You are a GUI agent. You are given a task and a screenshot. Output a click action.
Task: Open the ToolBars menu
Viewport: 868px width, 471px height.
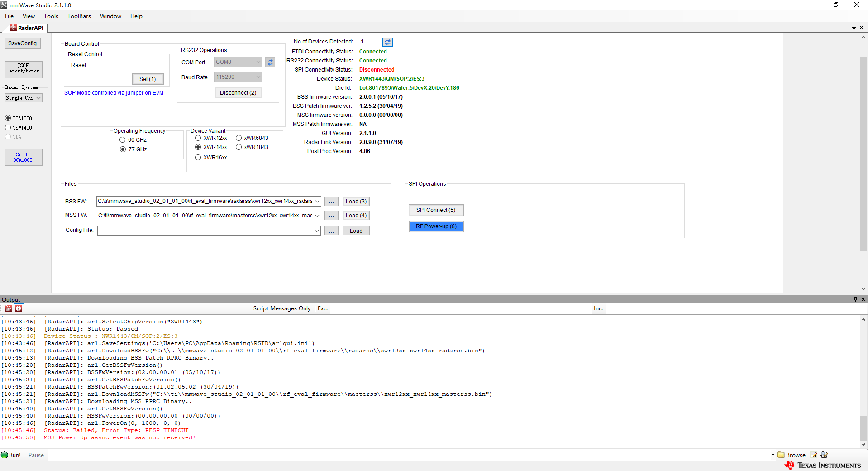point(79,16)
